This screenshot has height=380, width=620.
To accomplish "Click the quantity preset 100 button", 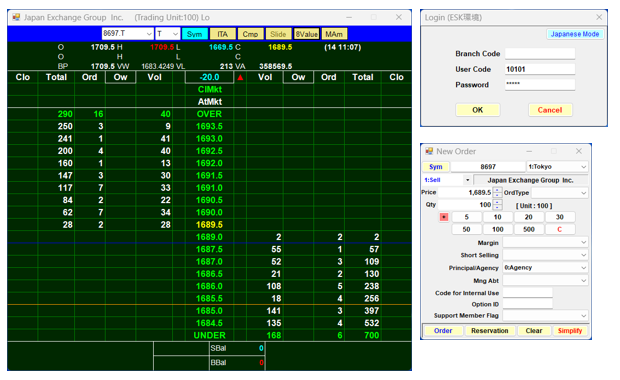I will coord(497,229).
